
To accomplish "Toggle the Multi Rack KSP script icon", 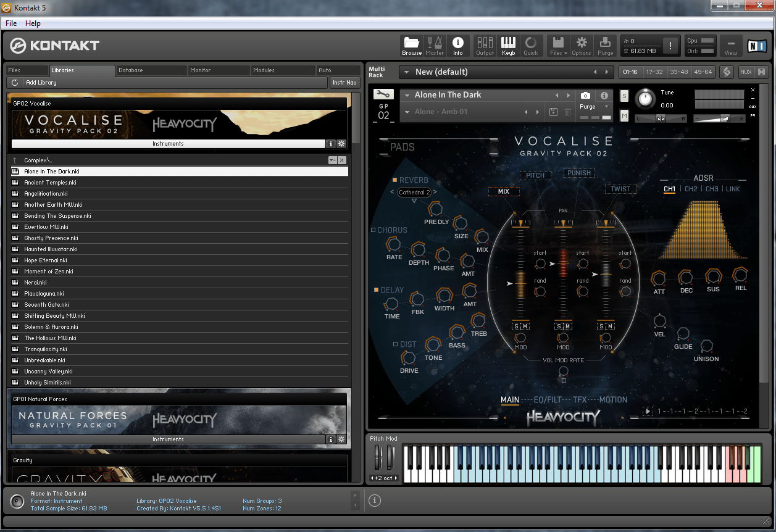I will 727,72.
